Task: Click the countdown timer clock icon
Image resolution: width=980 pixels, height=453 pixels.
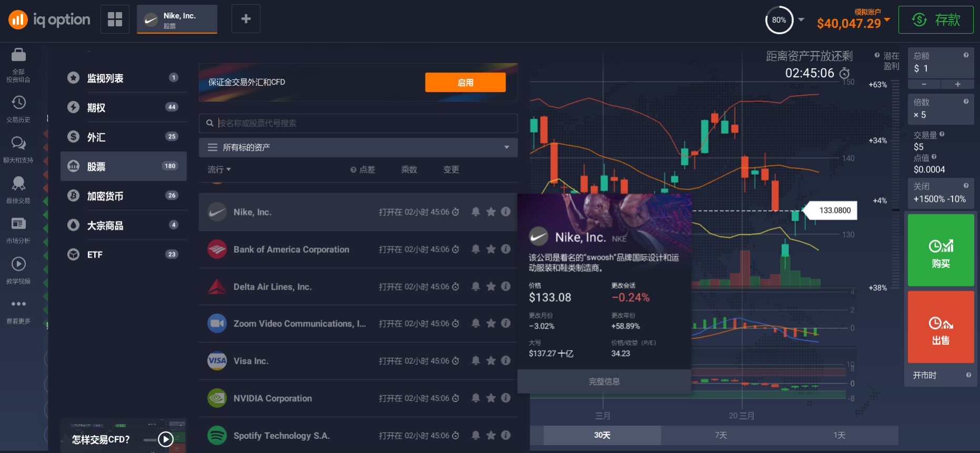Action: pyautogui.click(x=844, y=73)
